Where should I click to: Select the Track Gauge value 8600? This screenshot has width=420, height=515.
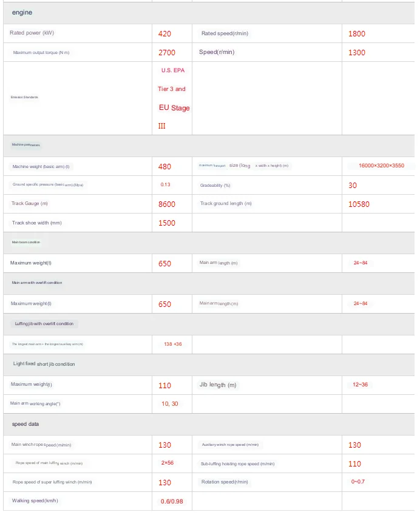click(x=167, y=204)
